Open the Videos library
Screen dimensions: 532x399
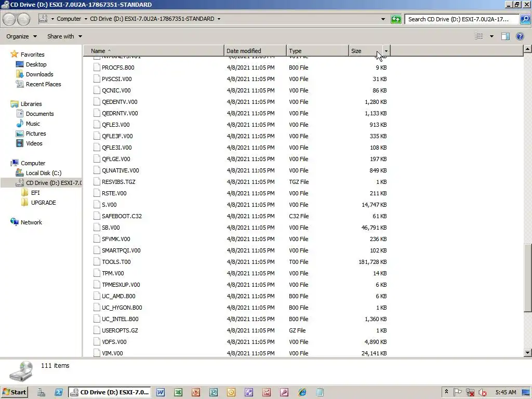point(34,143)
